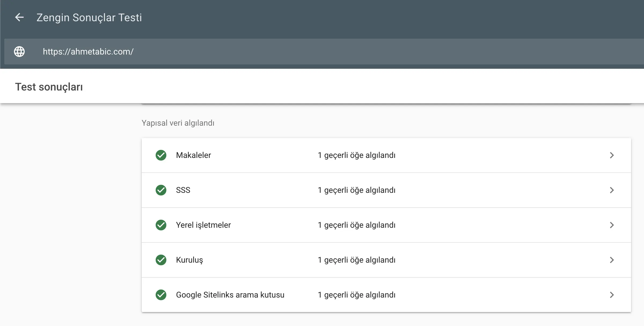Expand the SSS row chevron
Screen dimensions: 644x326
click(612, 190)
